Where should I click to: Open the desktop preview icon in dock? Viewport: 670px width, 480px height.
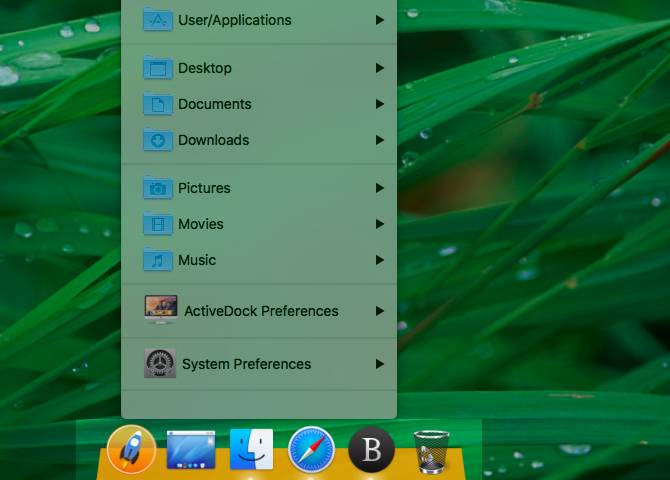coord(191,450)
